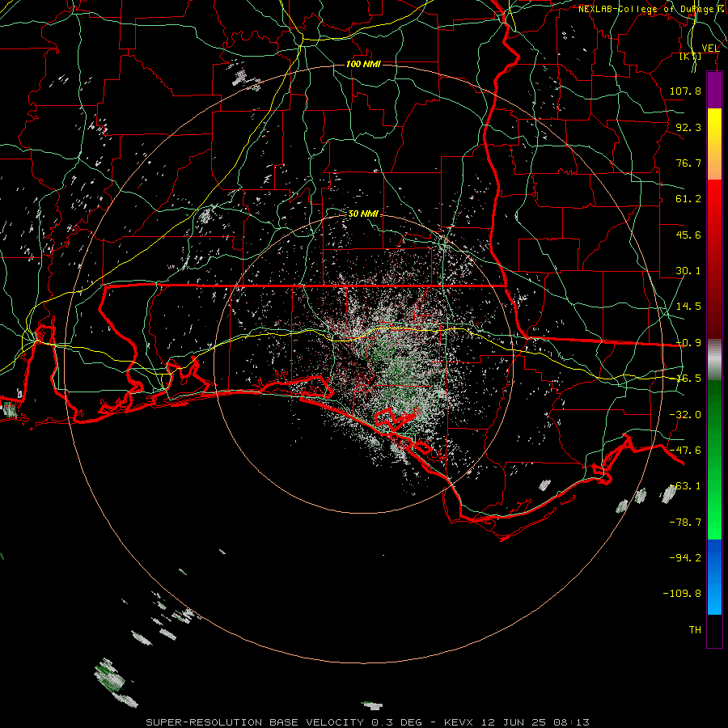
Task: Select the -63.1 legend value
Action: tap(685, 486)
